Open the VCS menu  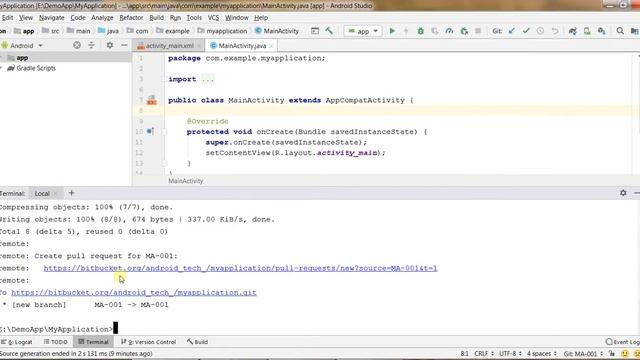(213, 18)
